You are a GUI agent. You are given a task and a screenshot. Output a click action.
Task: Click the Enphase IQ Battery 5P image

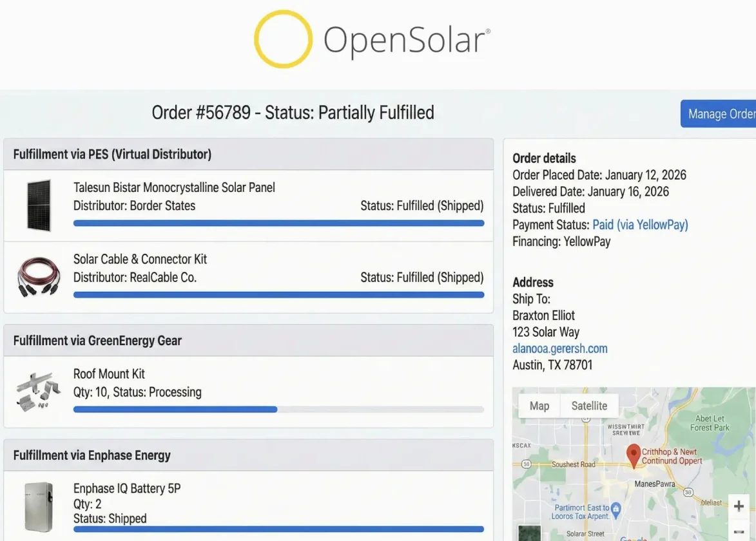pyautogui.click(x=37, y=509)
